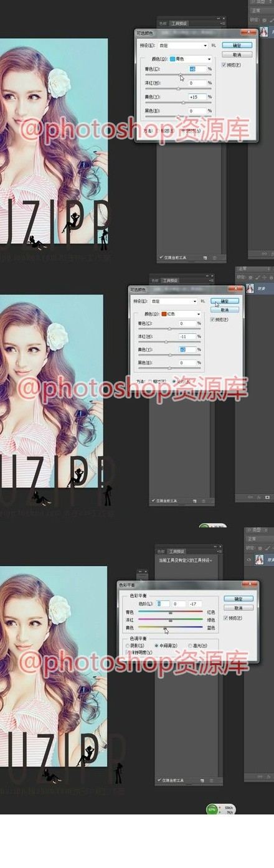Screen dimensions: 274x868
Task: Select 阴影 shadows radio in Color Balance
Action: click(x=127, y=646)
